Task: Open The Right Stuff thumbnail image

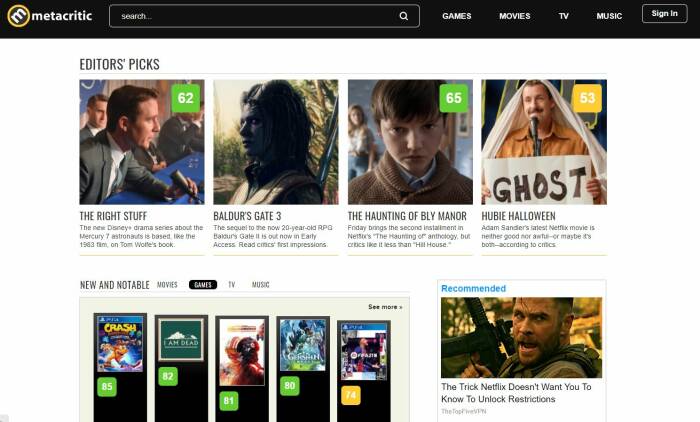Action: coord(142,142)
